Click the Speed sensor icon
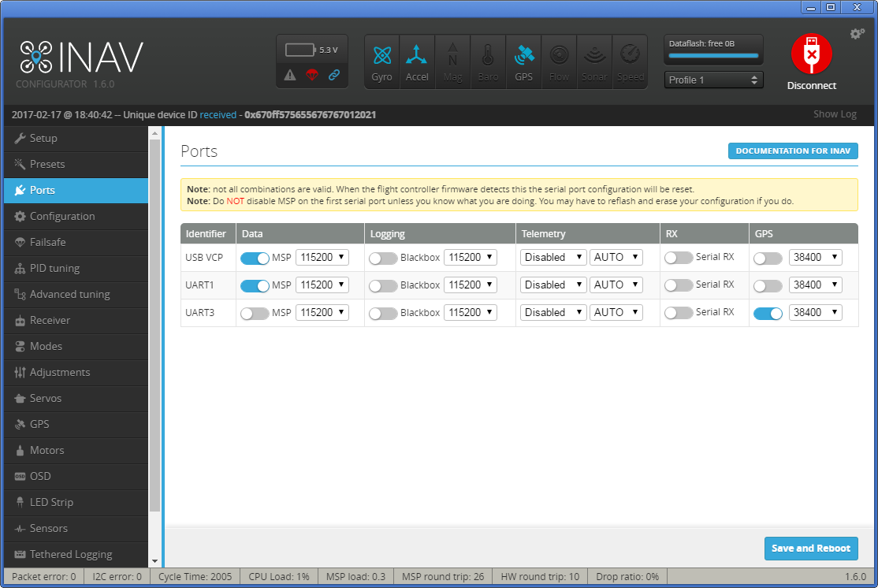Screen dimensions: 878x588 point(630,55)
